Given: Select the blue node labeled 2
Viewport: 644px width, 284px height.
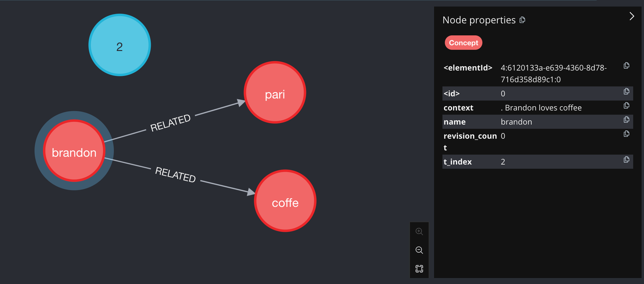Looking at the screenshot, I should [x=119, y=45].
